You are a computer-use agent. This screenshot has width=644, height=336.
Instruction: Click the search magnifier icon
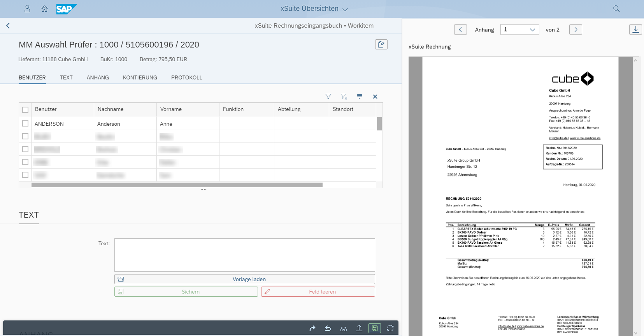[616, 9]
